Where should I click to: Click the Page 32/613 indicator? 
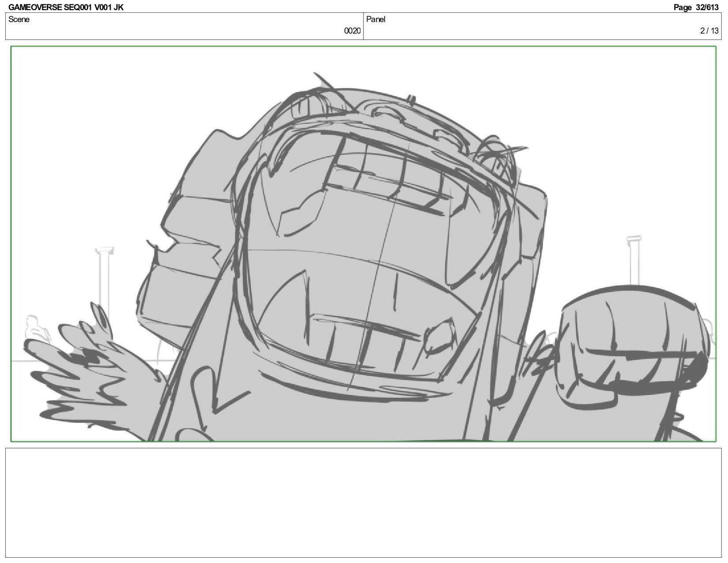pyautogui.click(x=696, y=7)
